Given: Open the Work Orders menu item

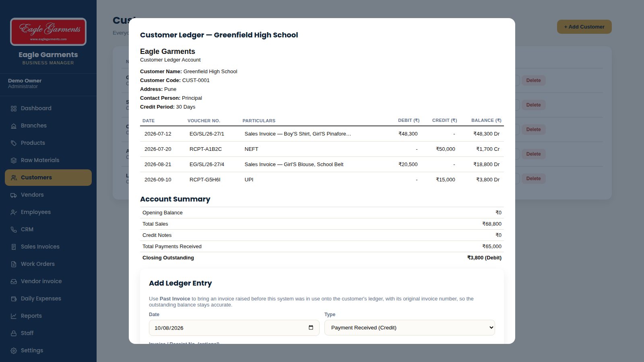Looking at the screenshot, I should 48,264.
